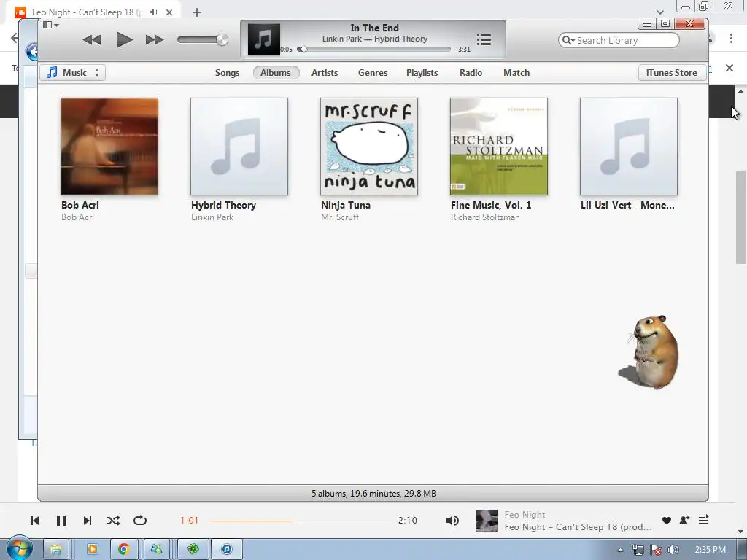
Task: Toggle repeat in SoundCloud player
Action: coord(140,521)
